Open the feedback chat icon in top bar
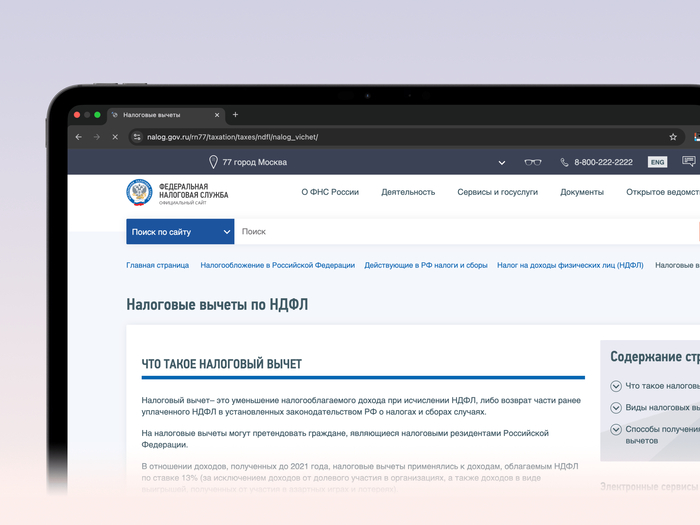This screenshot has height=525, width=700. pyautogui.click(x=688, y=161)
